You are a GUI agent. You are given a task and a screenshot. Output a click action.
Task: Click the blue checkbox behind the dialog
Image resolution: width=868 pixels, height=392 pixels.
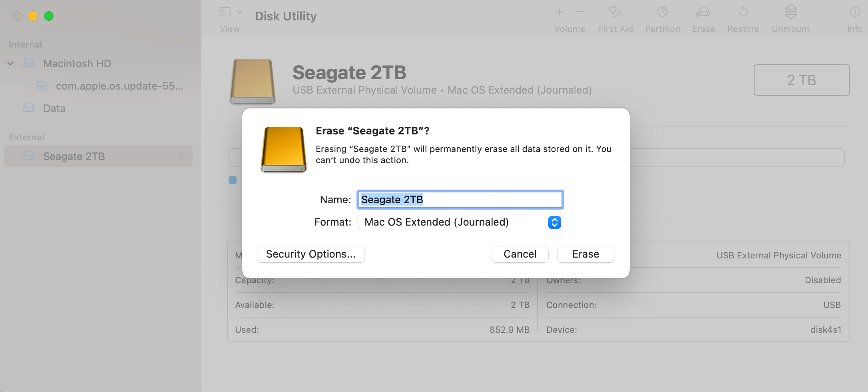click(233, 180)
